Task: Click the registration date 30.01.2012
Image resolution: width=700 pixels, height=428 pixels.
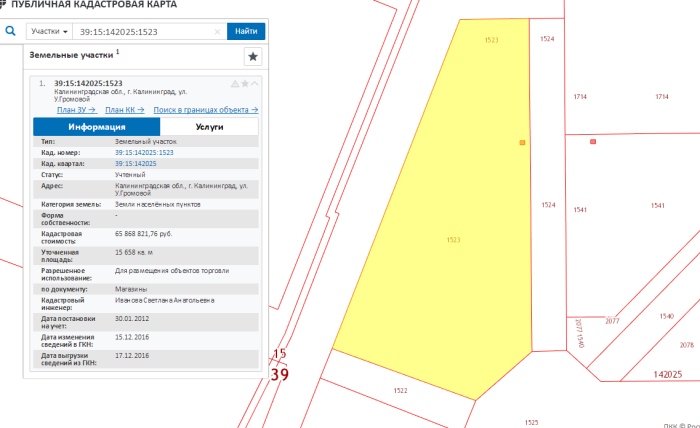Action: tap(132, 319)
